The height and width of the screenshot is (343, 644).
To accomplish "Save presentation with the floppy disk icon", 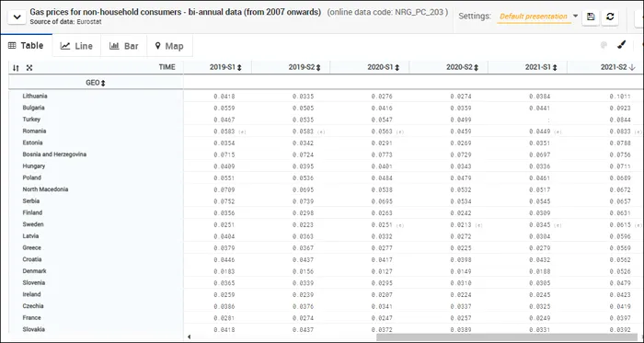I will [x=591, y=17].
